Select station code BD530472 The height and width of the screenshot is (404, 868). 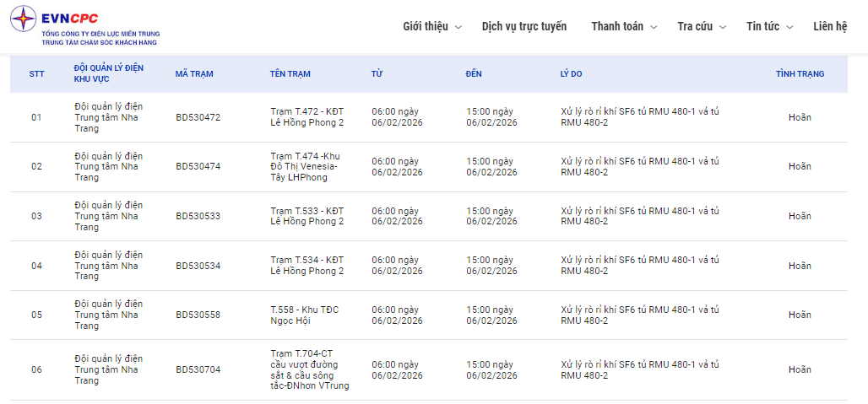[198, 117]
